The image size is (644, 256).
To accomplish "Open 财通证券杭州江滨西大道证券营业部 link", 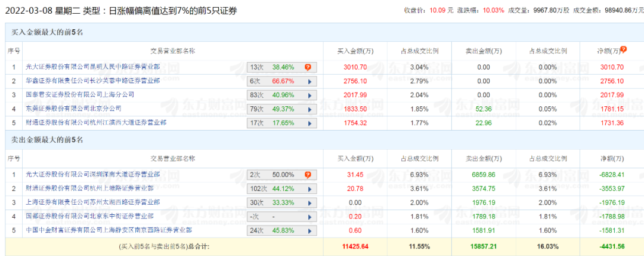I will point(96,122).
